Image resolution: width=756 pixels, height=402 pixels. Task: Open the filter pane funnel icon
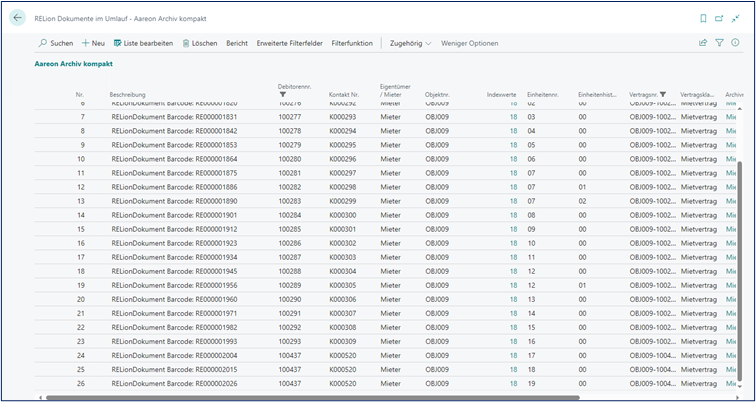(x=719, y=43)
